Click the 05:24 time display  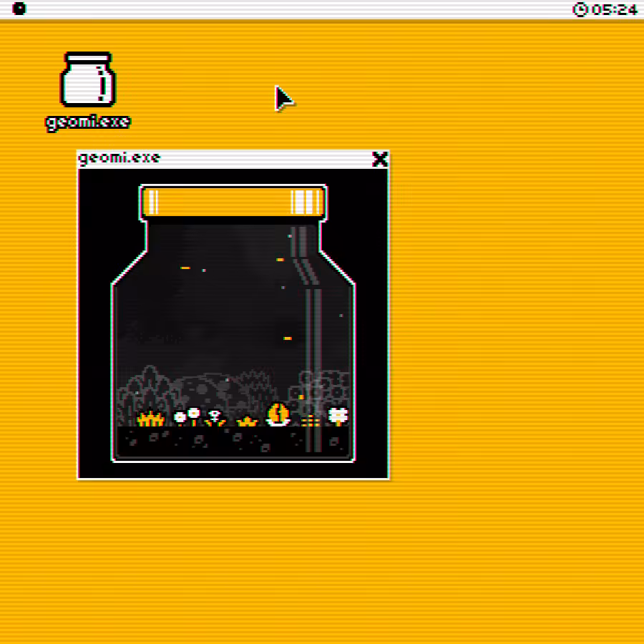pyautogui.click(x=615, y=9)
